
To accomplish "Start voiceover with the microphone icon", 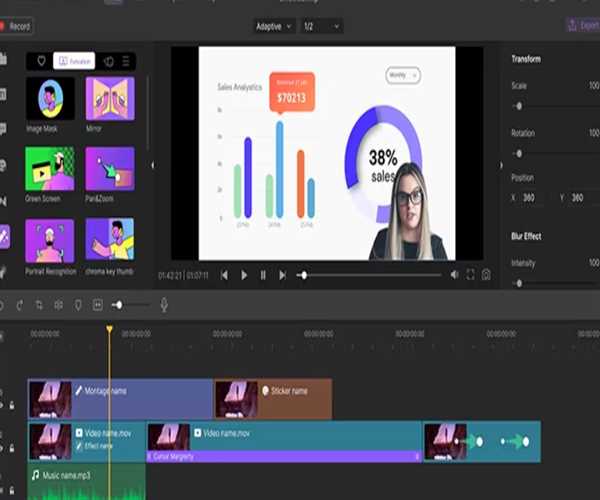I will click(x=164, y=304).
